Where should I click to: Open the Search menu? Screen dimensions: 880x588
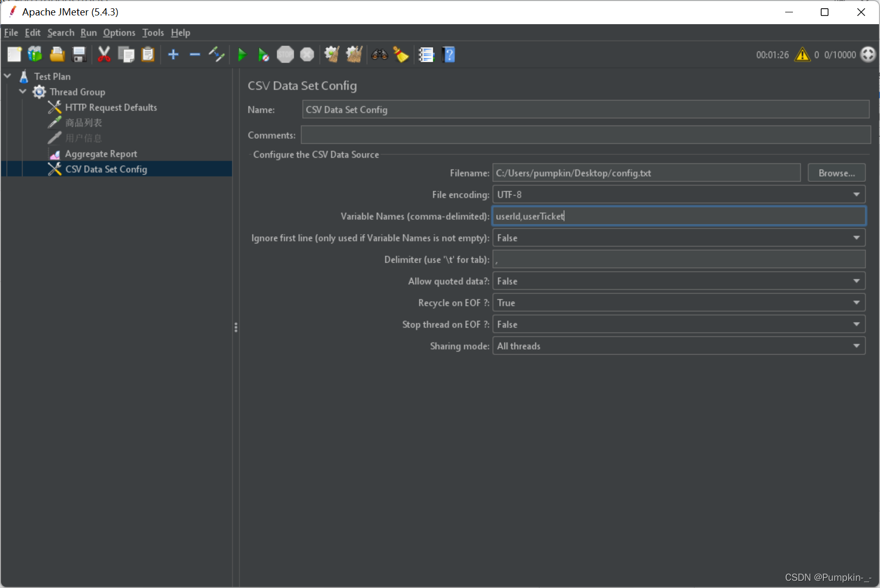pyautogui.click(x=61, y=32)
